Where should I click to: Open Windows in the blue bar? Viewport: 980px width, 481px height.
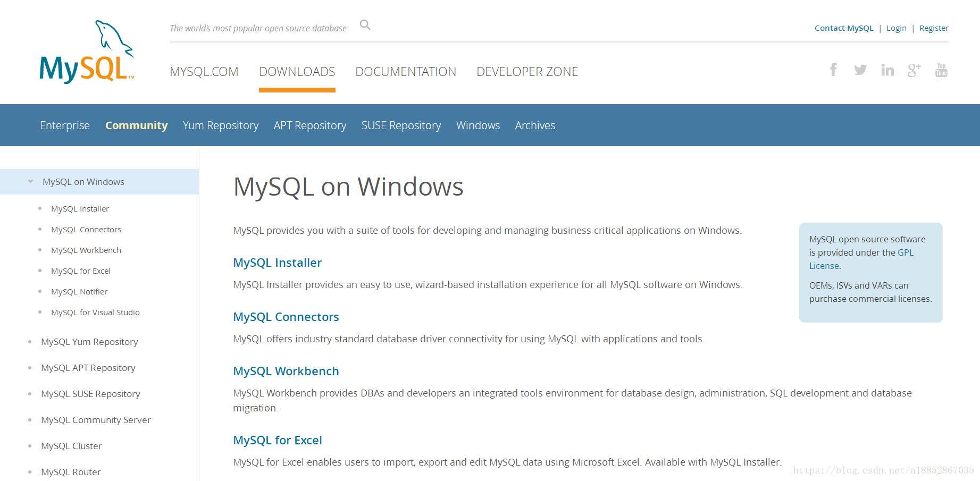pos(478,125)
